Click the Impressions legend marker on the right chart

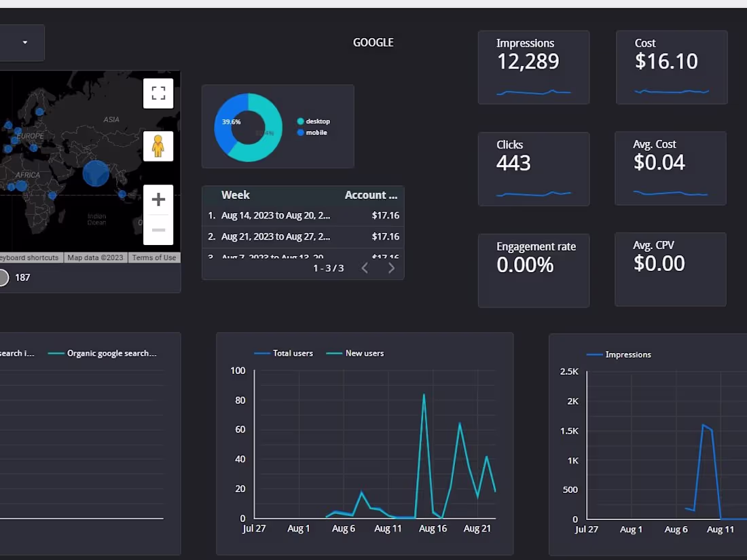click(x=594, y=354)
